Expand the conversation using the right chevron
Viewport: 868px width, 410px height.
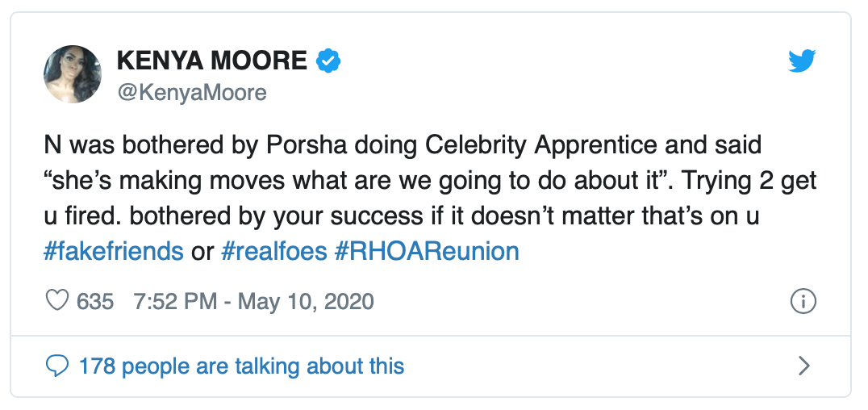(803, 367)
